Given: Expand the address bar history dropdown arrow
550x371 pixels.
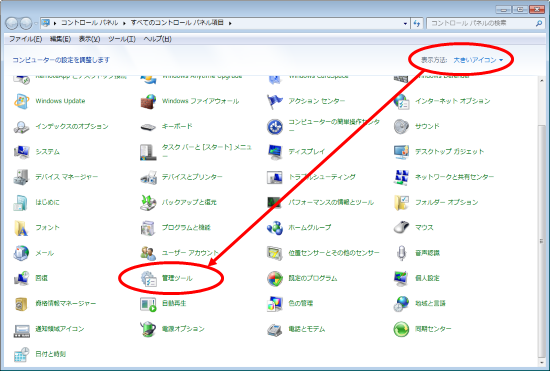Looking at the screenshot, I should point(405,23).
